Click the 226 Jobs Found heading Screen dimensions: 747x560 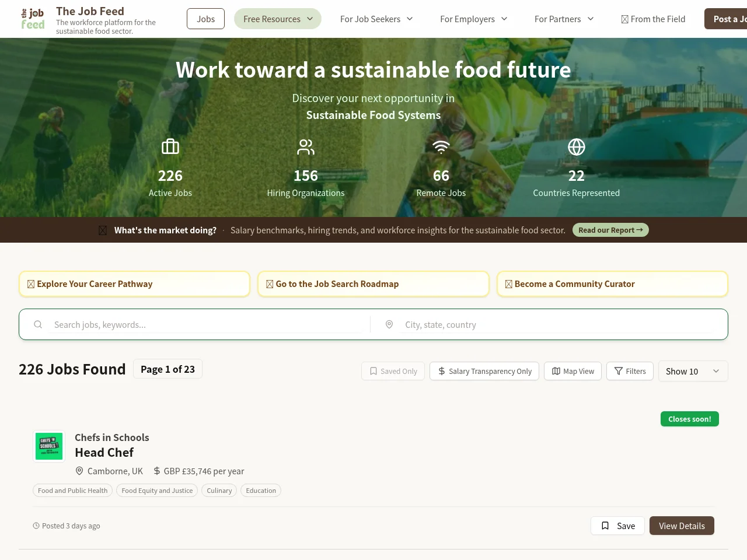click(72, 369)
